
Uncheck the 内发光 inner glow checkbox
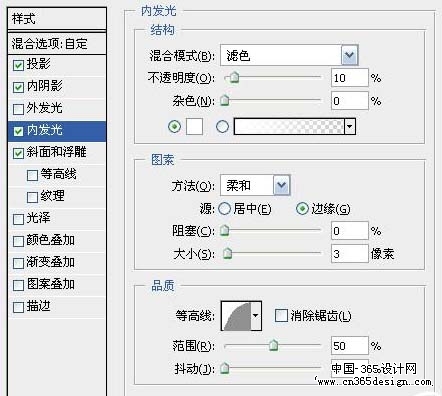18,131
